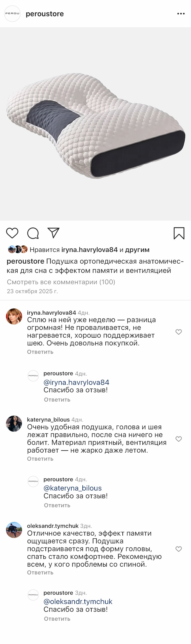191x644 pixels.
Task: Open @kateryna_bilous mention link
Action: click(73, 488)
